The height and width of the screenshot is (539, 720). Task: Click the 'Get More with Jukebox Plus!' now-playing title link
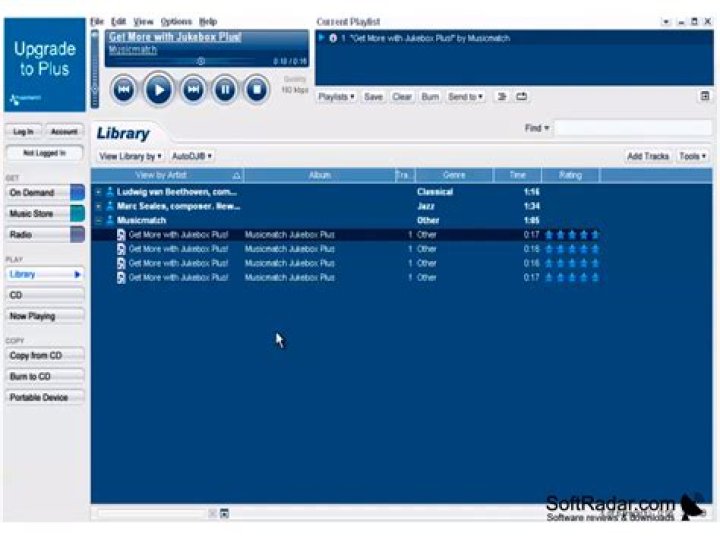point(175,37)
